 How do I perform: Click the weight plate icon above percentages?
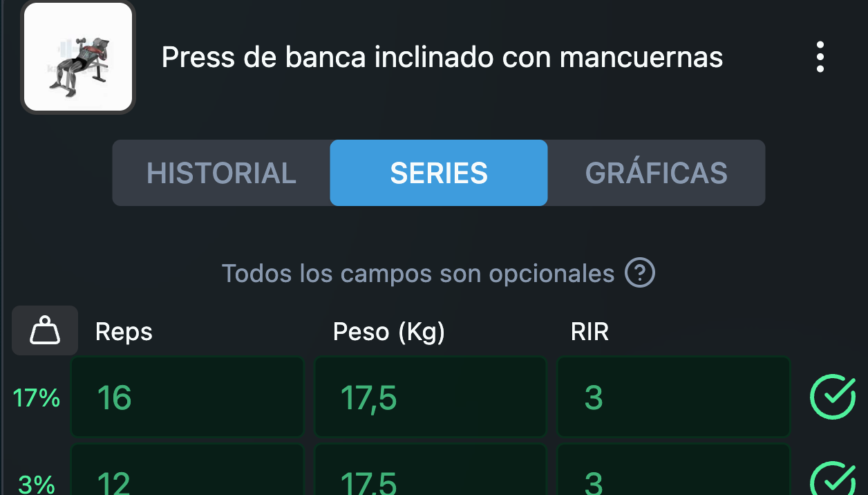[44, 330]
